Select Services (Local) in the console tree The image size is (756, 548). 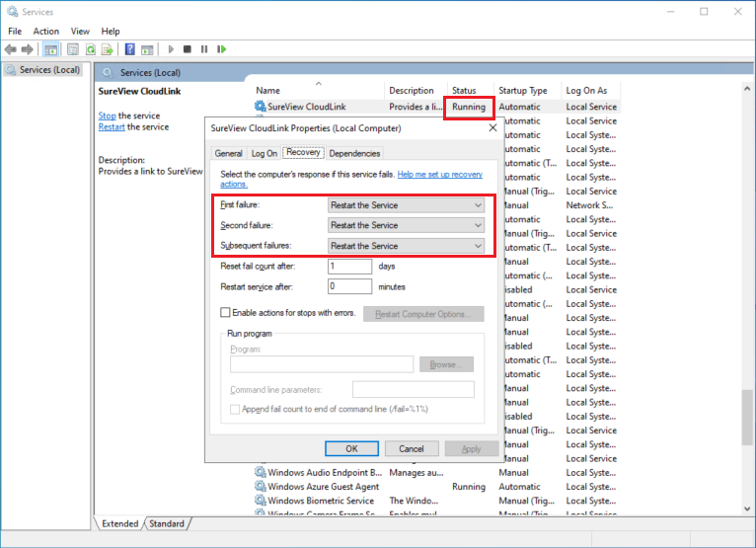coord(49,70)
